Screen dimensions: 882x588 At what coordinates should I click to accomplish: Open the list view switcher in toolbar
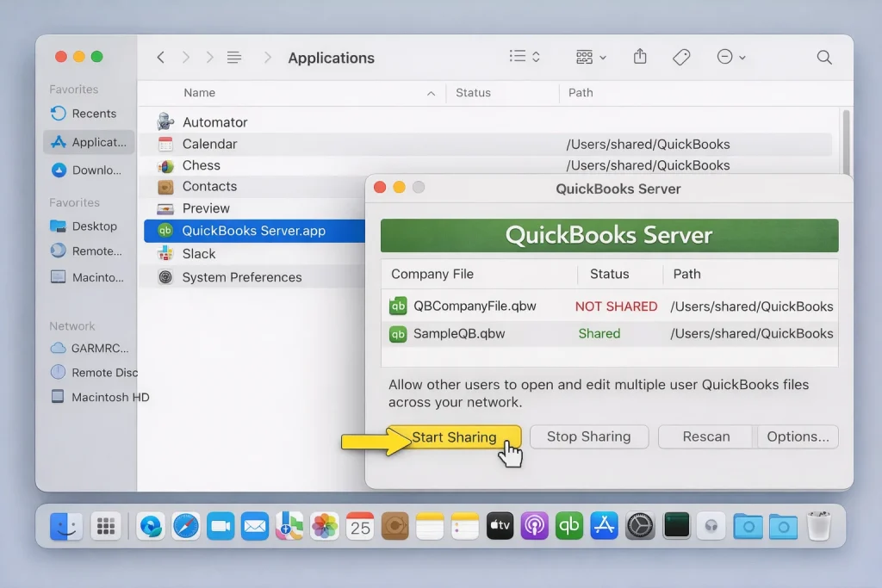[x=525, y=56]
